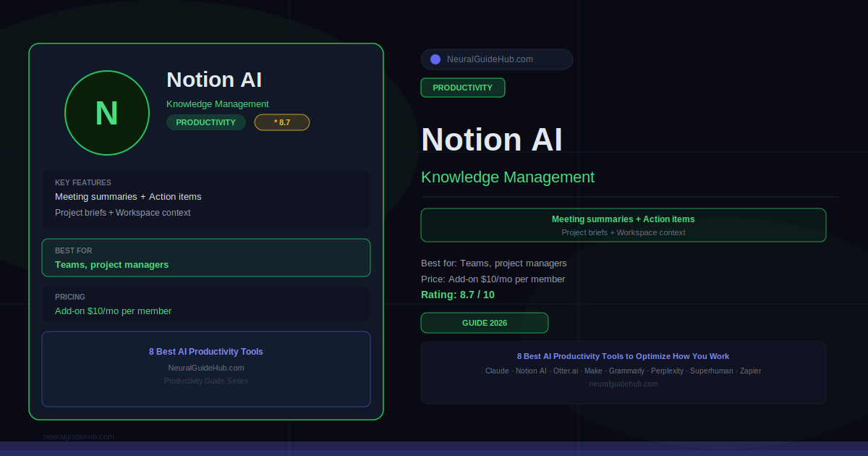Screen dimensions: 868x456
Task: Click the large Notion AI heading
Action: coord(492,139)
